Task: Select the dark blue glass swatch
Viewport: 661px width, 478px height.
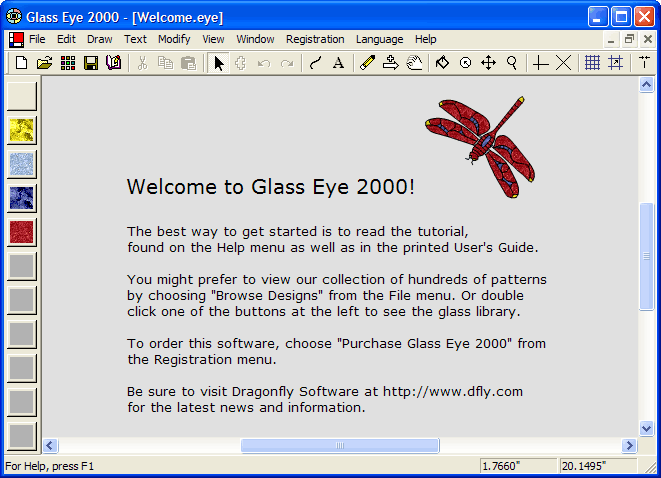Action: [21, 198]
